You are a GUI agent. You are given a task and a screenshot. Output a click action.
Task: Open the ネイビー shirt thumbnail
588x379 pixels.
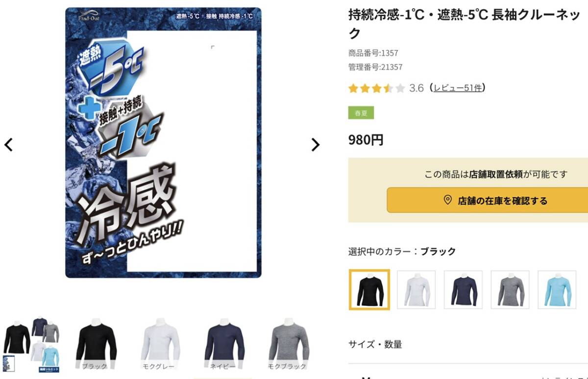pyautogui.click(x=223, y=345)
